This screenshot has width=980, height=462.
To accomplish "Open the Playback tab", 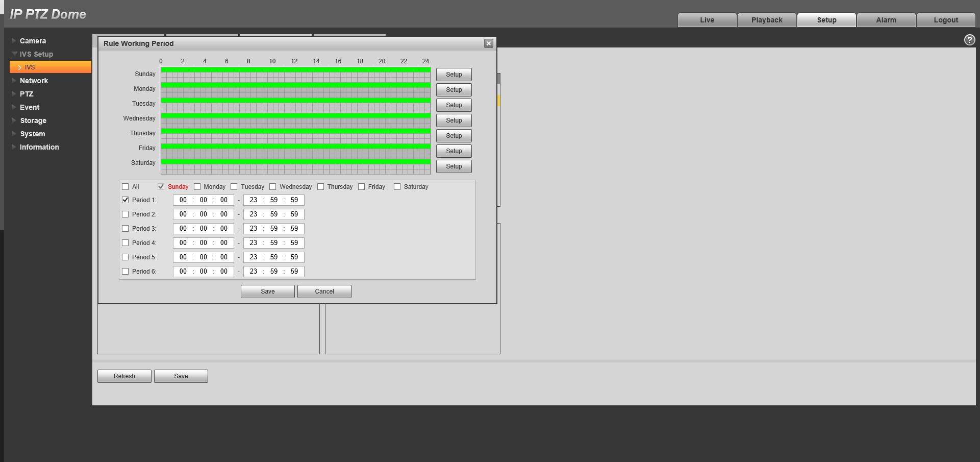I will click(766, 20).
